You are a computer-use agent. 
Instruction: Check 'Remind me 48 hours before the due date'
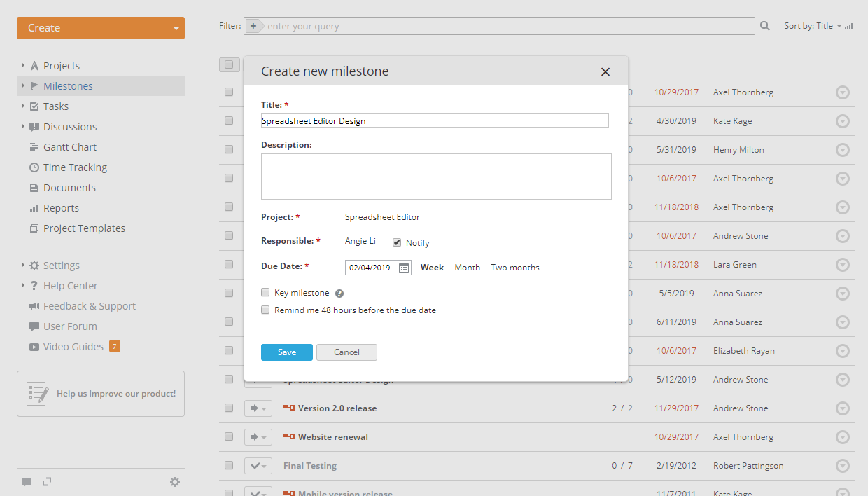265,309
